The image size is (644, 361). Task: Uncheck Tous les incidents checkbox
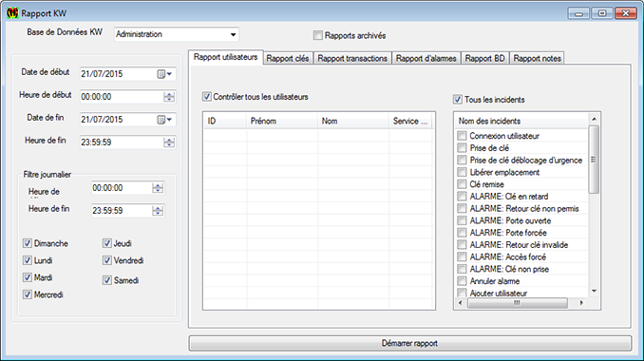pos(458,100)
